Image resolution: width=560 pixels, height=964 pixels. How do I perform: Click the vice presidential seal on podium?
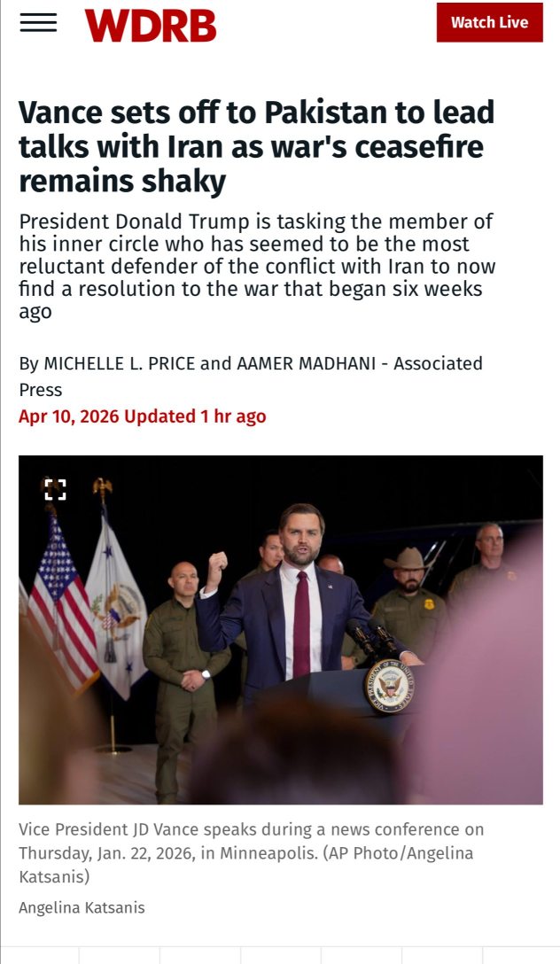(388, 686)
